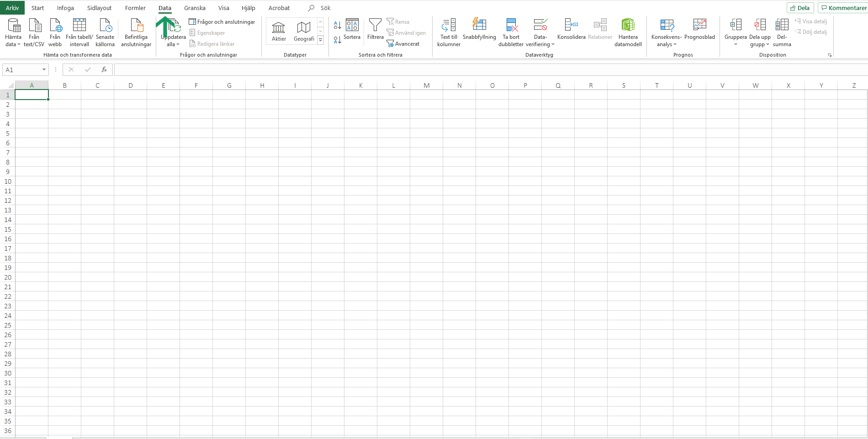Viewport: 868px width, 439px height.
Task: Expand the Uppdatera alla dropdown
Action: [x=178, y=44]
